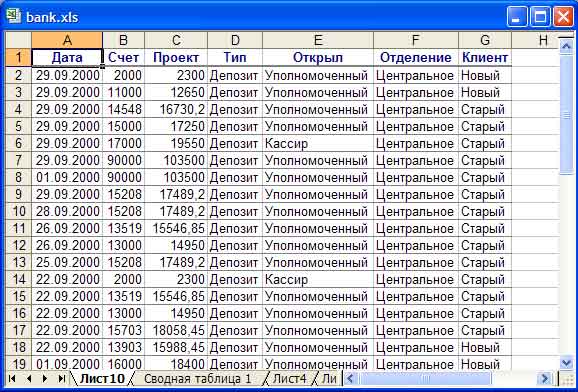
Task: Select column C header
Action: [176, 40]
